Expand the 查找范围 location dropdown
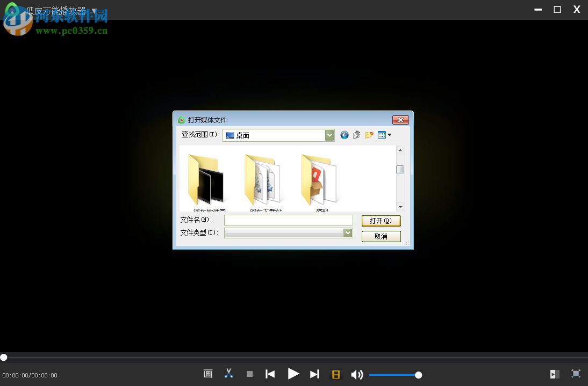This screenshot has width=588, height=386. 329,135
